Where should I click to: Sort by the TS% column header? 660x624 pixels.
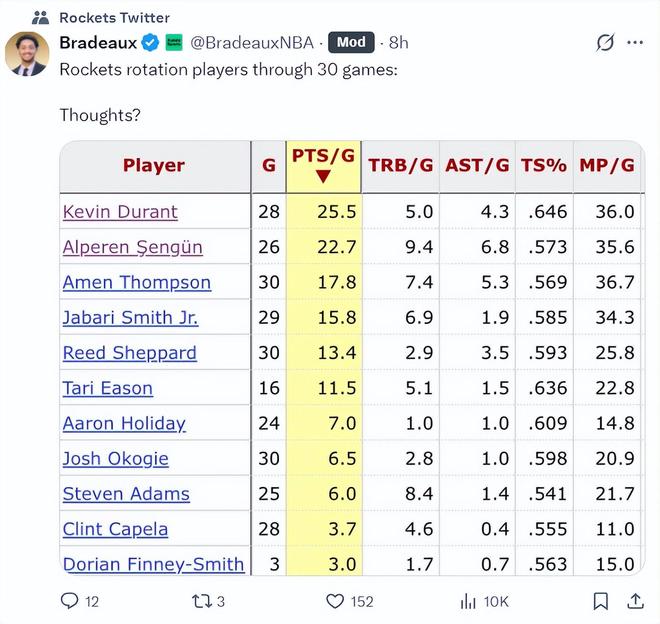(x=543, y=166)
